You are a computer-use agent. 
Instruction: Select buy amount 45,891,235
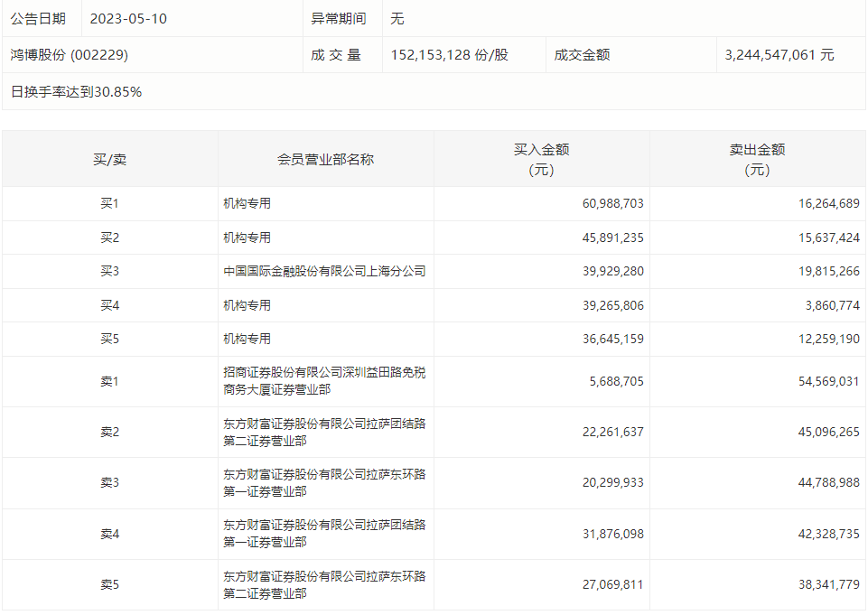coord(612,238)
